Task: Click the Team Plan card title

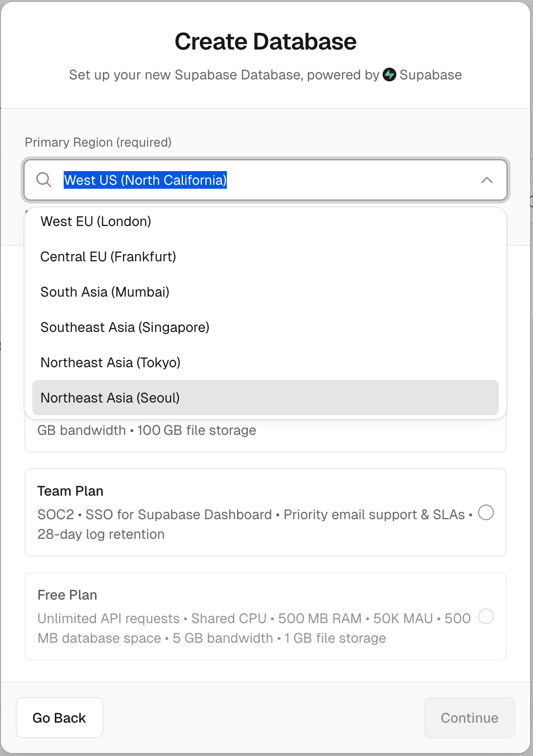Action: coord(70,491)
